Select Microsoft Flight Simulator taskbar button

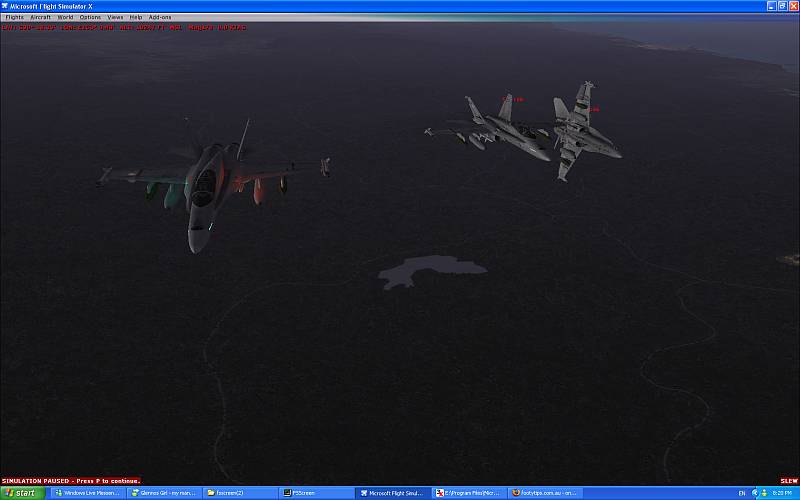[x=391, y=493]
